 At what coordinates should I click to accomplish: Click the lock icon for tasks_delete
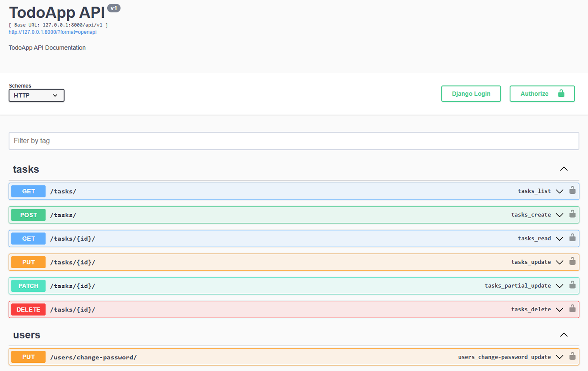[572, 309]
